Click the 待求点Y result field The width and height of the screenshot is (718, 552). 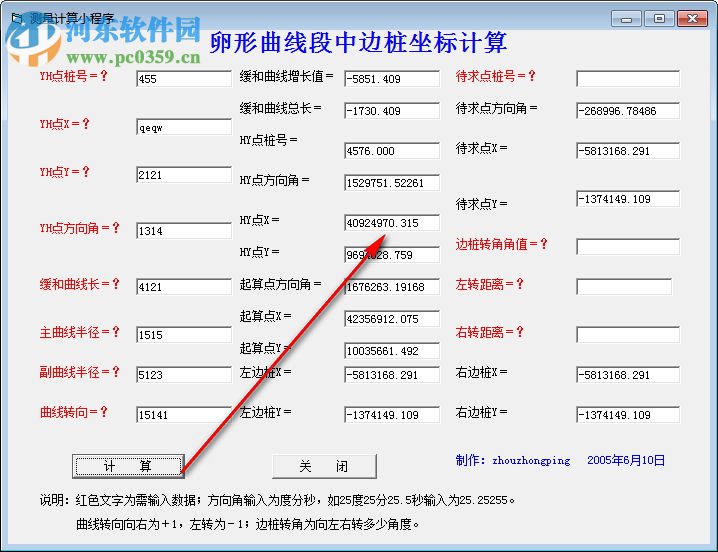coord(628,198)
